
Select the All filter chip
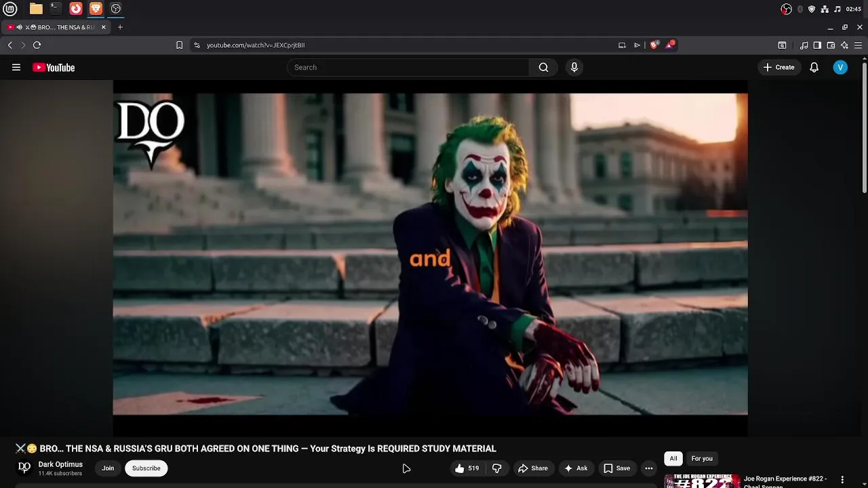click(x=673, y=459)
